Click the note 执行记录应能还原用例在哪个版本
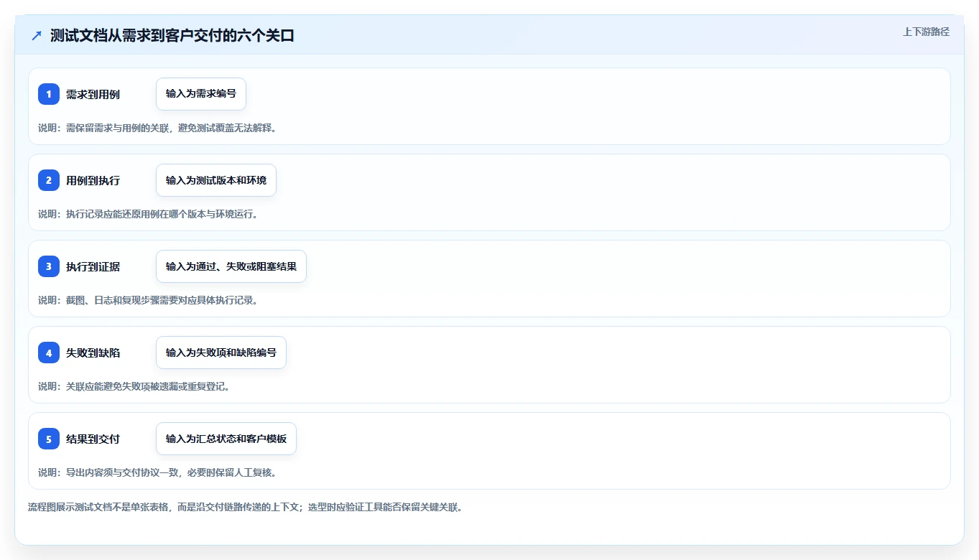 [148, 214]
